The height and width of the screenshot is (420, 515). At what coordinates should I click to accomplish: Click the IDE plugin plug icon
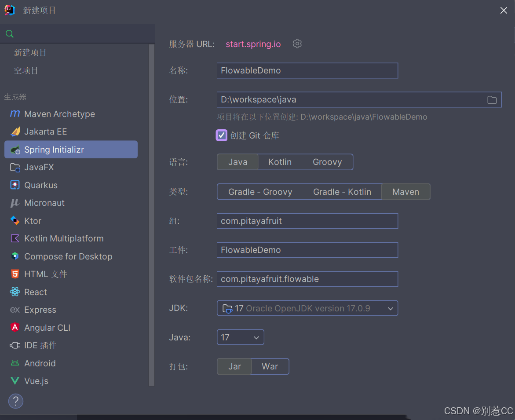pyautogui.click(x=15, y=345)
